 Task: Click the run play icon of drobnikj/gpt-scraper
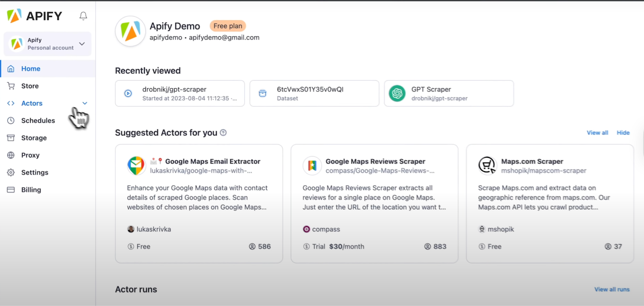tap(128, 93)
